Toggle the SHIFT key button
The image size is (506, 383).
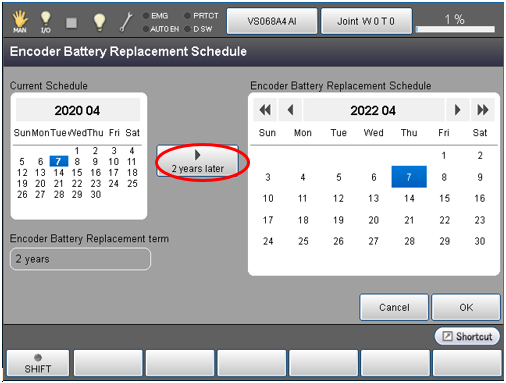click(38, 363)
